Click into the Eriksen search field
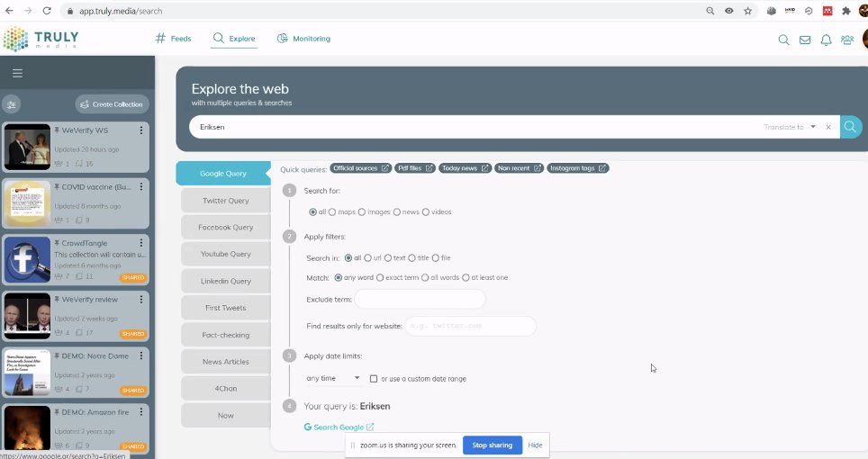This screenshot has width=868, height=459. [x=476, y=127]
